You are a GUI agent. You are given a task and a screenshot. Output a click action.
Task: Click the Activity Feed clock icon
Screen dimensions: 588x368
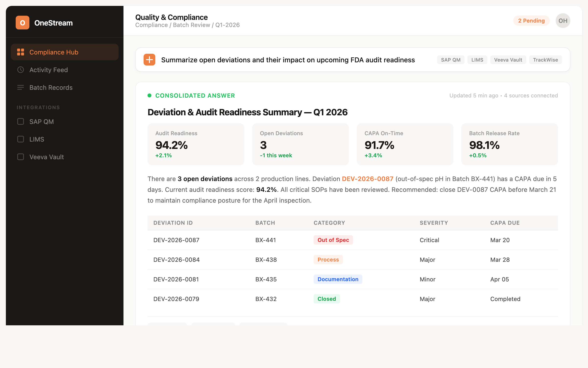point(21,70)
